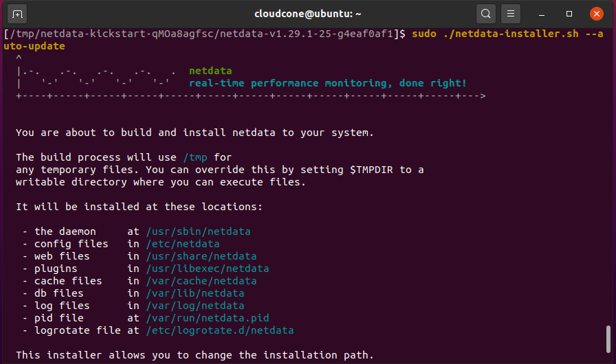The height and width of the screenshot is (364, 616).
Task: Click the /tmp build directory text
Action: [x=195, y=157]
